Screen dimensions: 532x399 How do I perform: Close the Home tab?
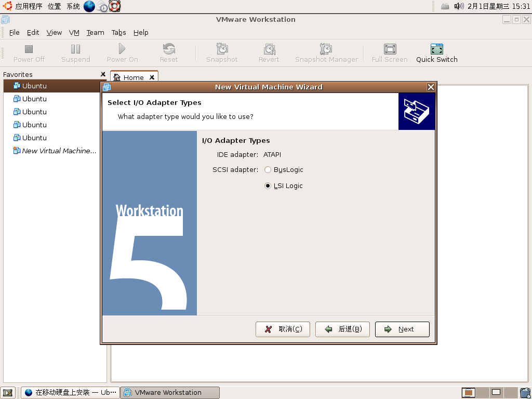(x=152, y=77)
